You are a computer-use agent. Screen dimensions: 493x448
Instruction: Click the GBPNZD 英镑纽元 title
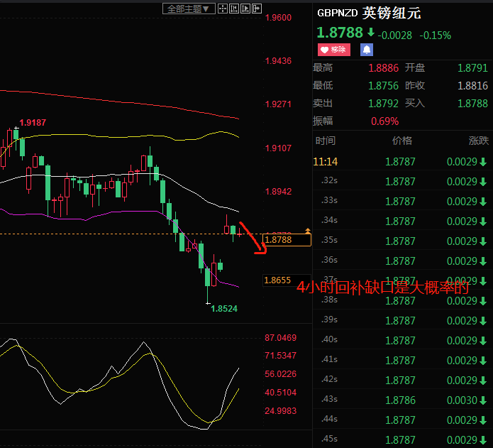369,13
